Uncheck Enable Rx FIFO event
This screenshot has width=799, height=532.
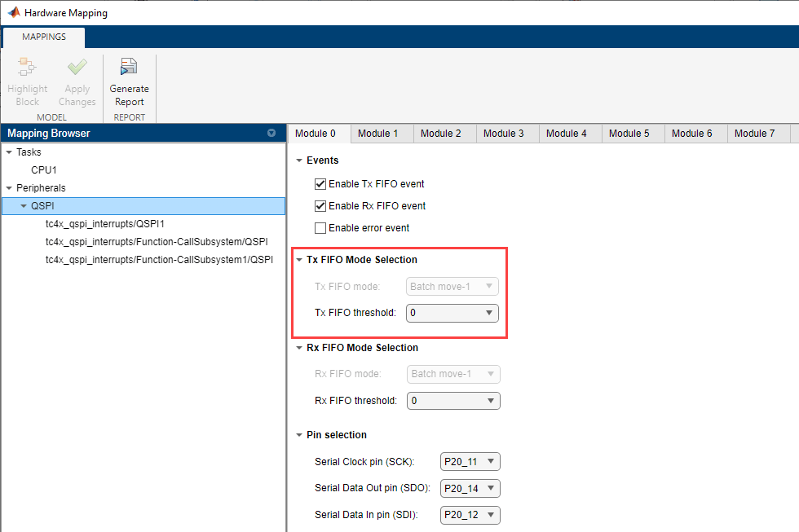tap(320, 206)
